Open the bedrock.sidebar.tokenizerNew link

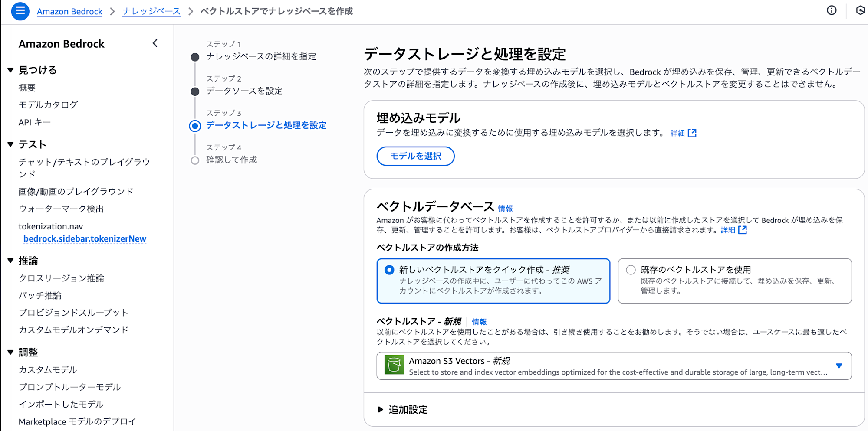point(84,238)
